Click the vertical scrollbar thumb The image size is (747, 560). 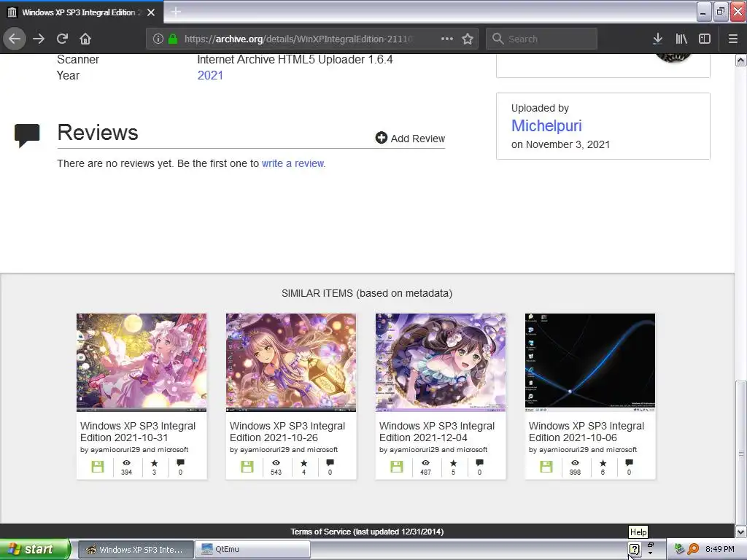point(741,452)
